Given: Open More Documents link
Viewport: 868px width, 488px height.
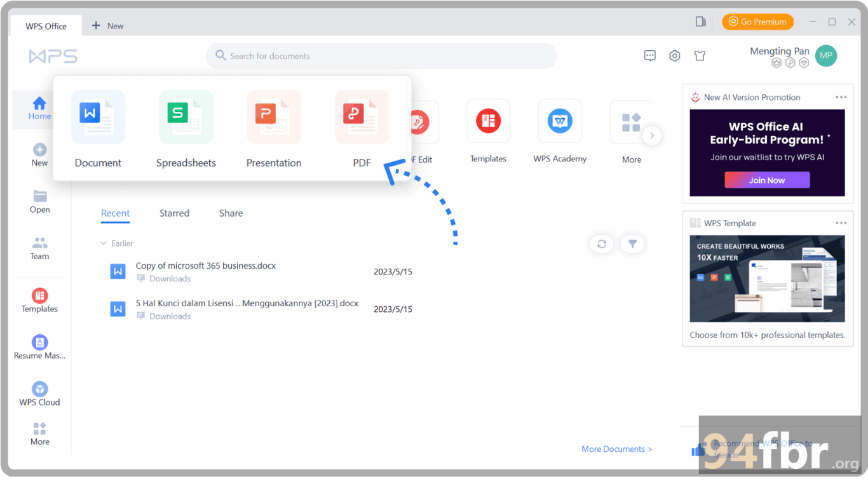Looking at the screenshot, I should click(616, 449).
